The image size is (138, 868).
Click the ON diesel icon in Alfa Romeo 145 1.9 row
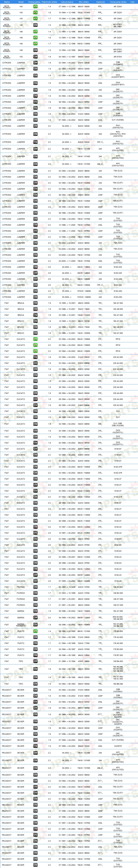(35, 25)
